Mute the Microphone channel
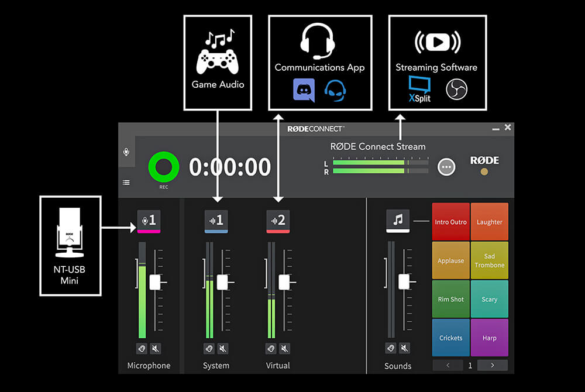The height and width of the screenshot is (392, 585). tap(155, 349)
